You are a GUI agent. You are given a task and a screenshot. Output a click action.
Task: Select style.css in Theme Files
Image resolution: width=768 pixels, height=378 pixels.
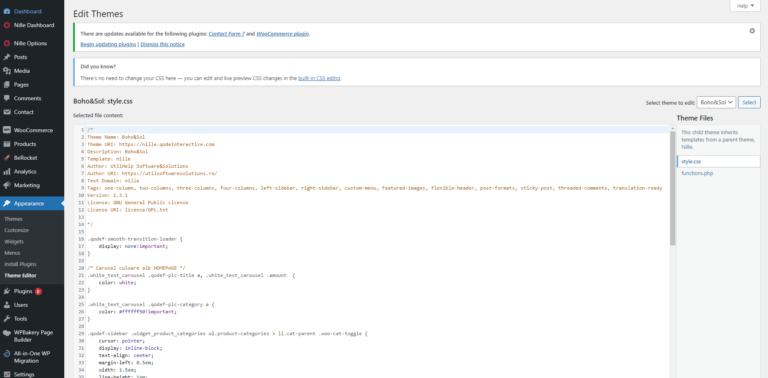pyautogui.click(x=719, y=161)
